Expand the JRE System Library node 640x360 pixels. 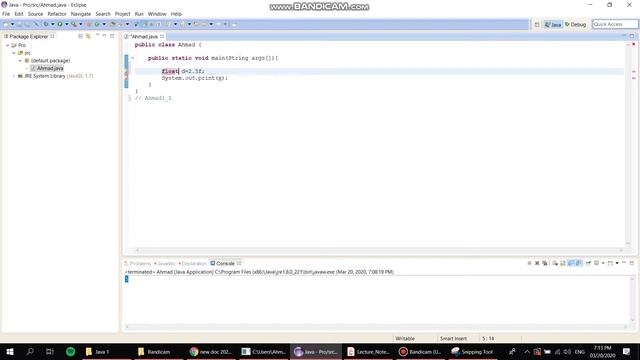[x=13, y=76]
